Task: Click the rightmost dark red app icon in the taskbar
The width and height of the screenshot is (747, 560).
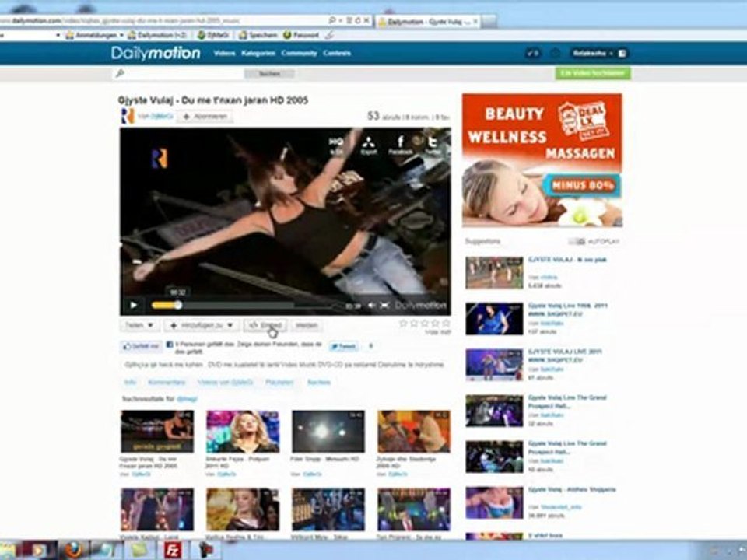Action: [x=205, y=551]
